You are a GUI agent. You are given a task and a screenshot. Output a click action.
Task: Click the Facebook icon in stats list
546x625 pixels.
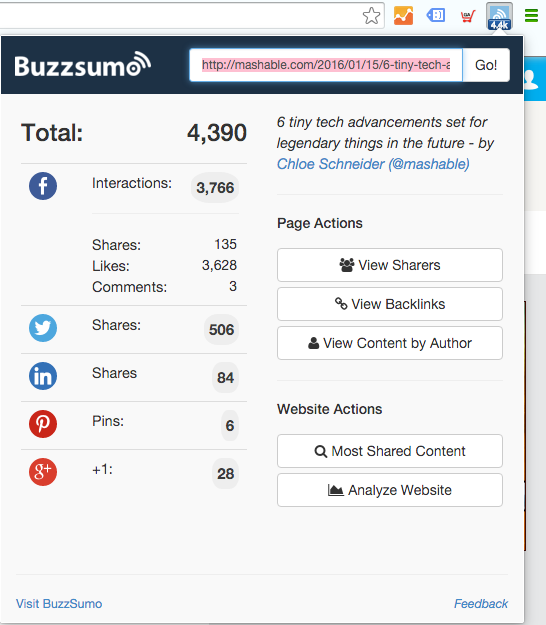point(43,186)
